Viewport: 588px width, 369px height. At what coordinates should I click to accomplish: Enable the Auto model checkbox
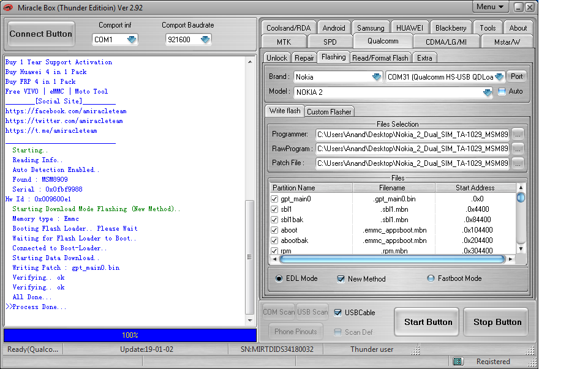[502, 91]
